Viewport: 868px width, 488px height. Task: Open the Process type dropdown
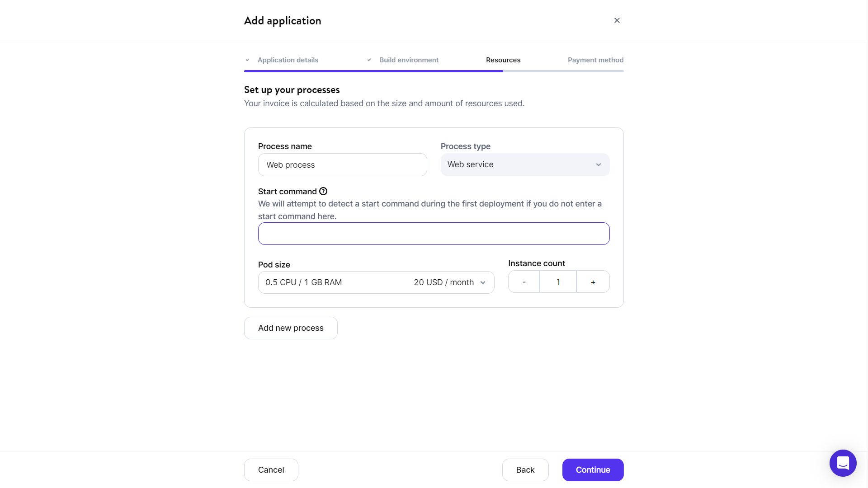point(525,165)
